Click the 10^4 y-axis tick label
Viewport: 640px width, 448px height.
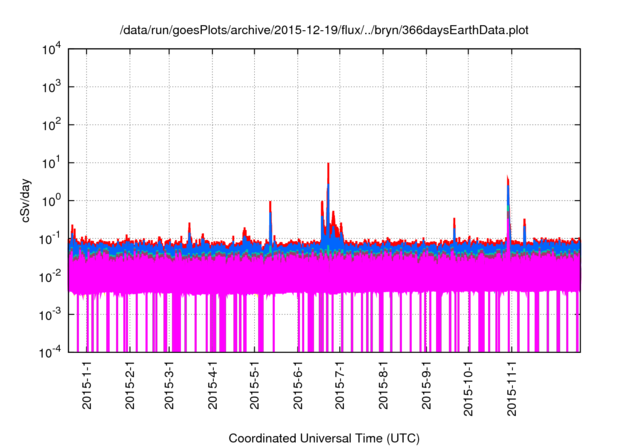tap(52, 49)
